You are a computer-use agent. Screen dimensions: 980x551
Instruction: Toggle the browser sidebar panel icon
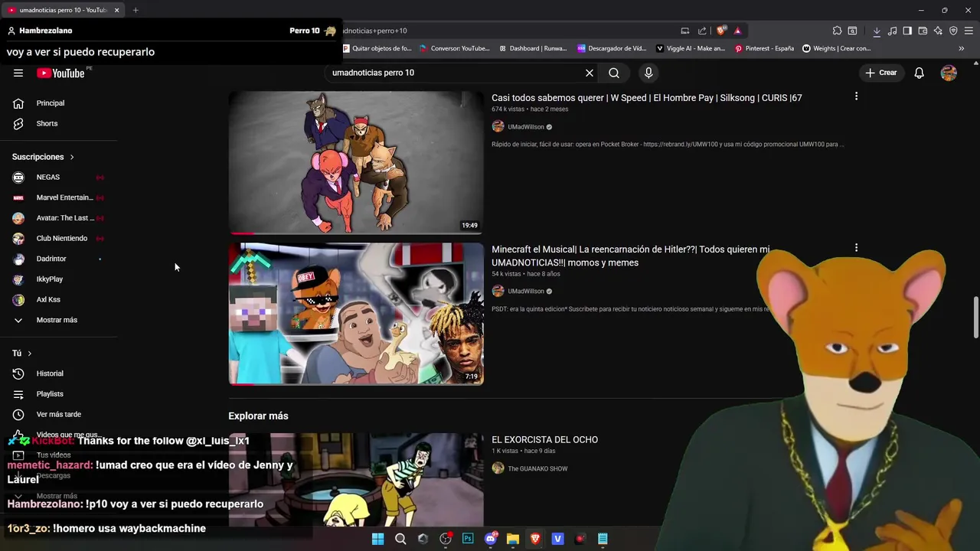907,31
